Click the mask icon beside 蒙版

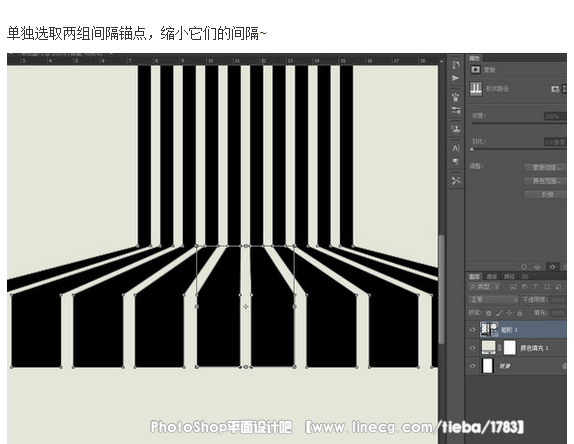[x=476, y=70]
